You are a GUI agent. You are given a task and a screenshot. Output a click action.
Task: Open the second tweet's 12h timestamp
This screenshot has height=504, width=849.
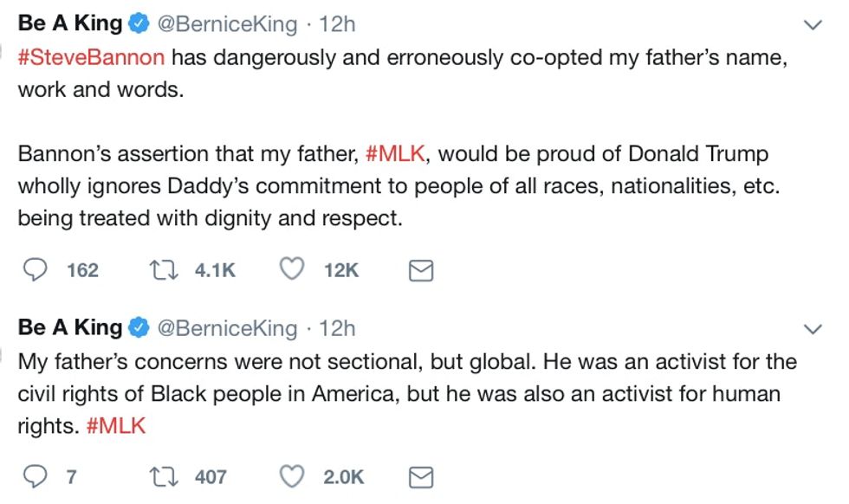337,328
